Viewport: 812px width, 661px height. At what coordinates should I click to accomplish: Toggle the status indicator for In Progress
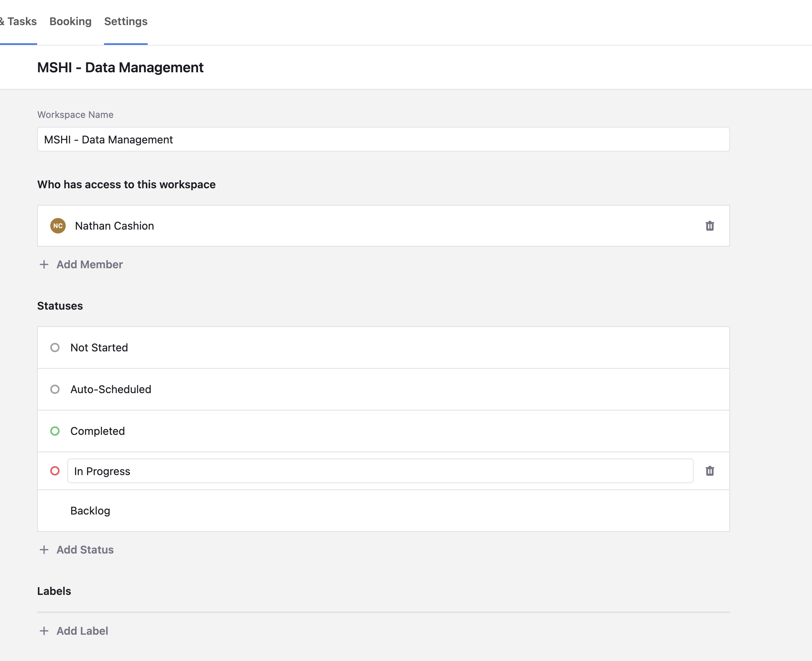(x=55, y=471)
